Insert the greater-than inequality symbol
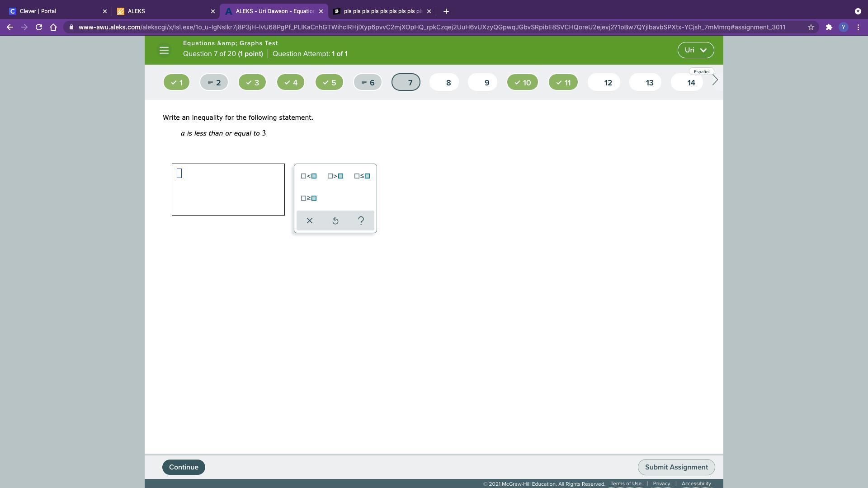The height and width of the screenshot is (488, 868). [335, 176]
